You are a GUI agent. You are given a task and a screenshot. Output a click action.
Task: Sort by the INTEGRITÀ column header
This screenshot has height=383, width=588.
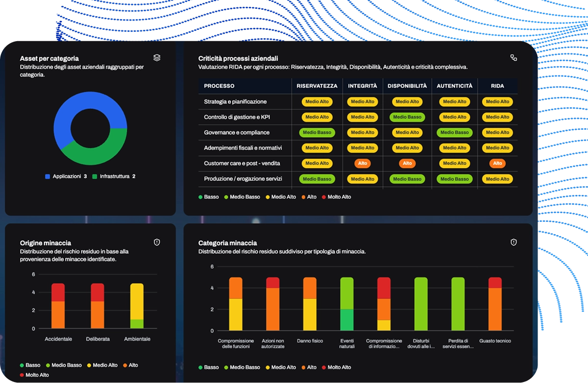coord(363,86)
